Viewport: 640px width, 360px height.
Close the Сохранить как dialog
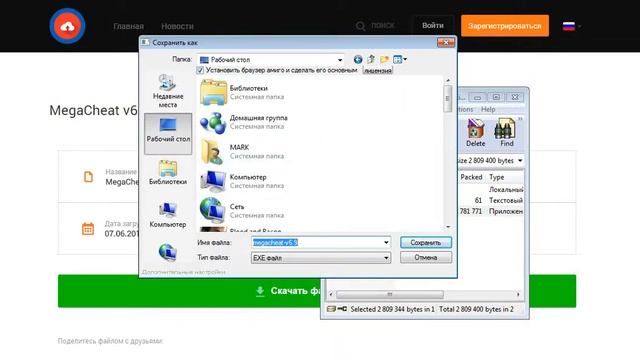[446, 42]
